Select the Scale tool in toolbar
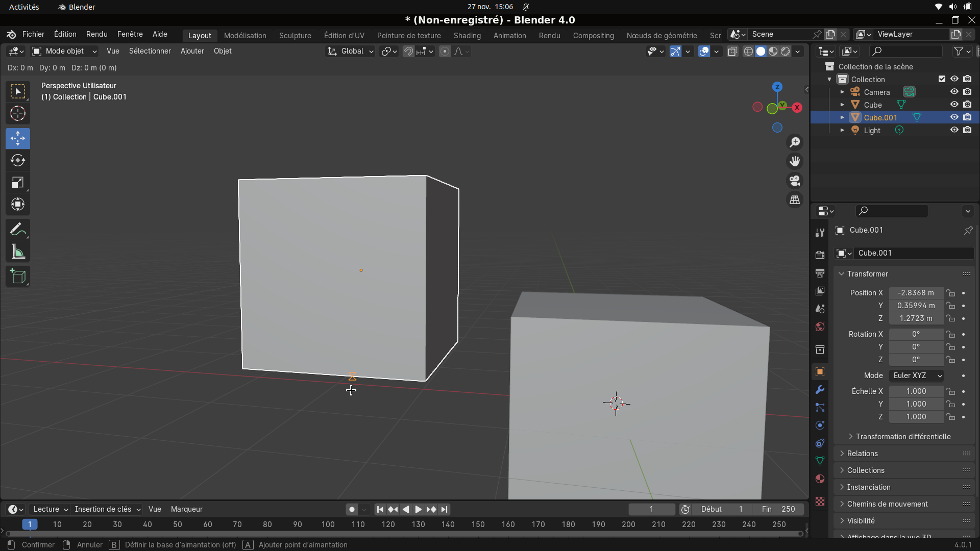 [x=18, y=183]
